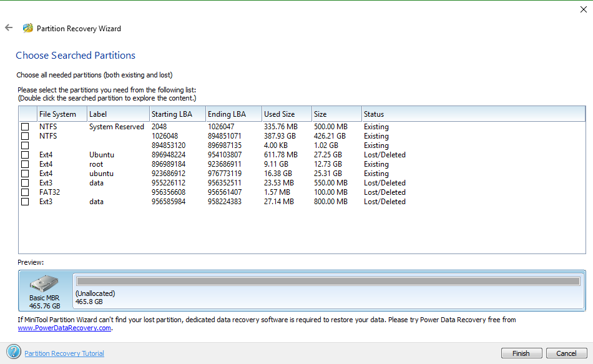Sort by Size column header

(x=336, y=114)
